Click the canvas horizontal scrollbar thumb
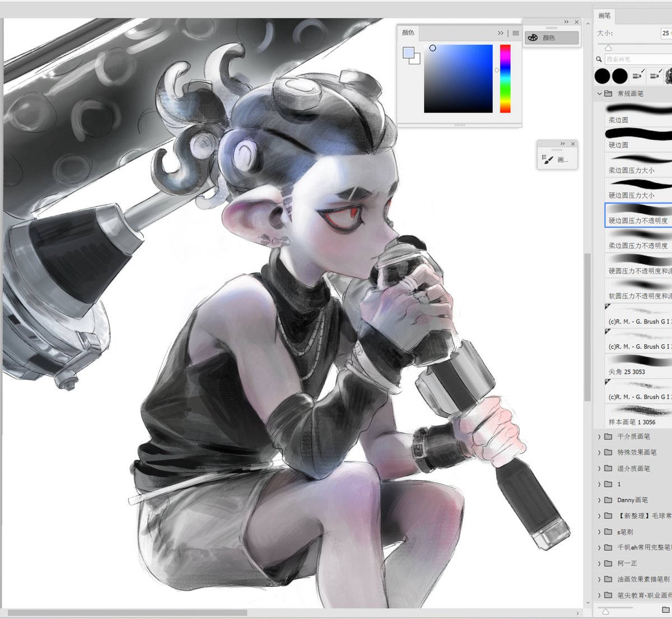672x619 pixels. tap(127, 613)
